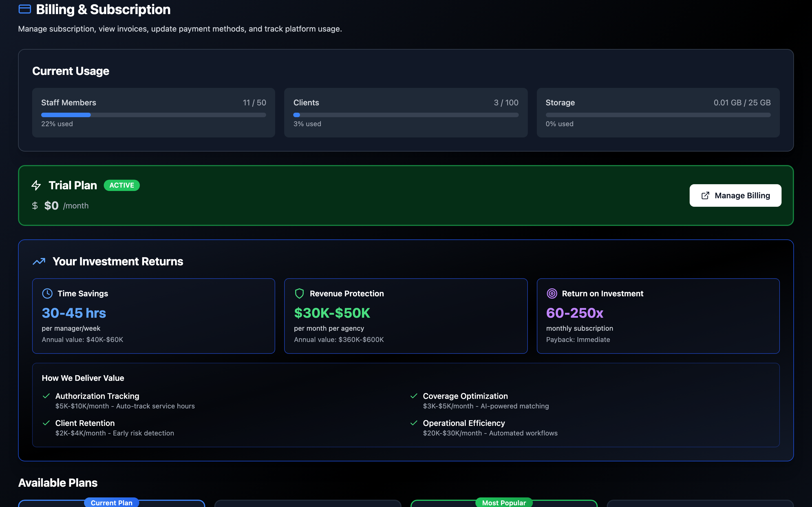Click the Time Savings 30-45 hrs card

pyautogui.click(x=153, y=316)
